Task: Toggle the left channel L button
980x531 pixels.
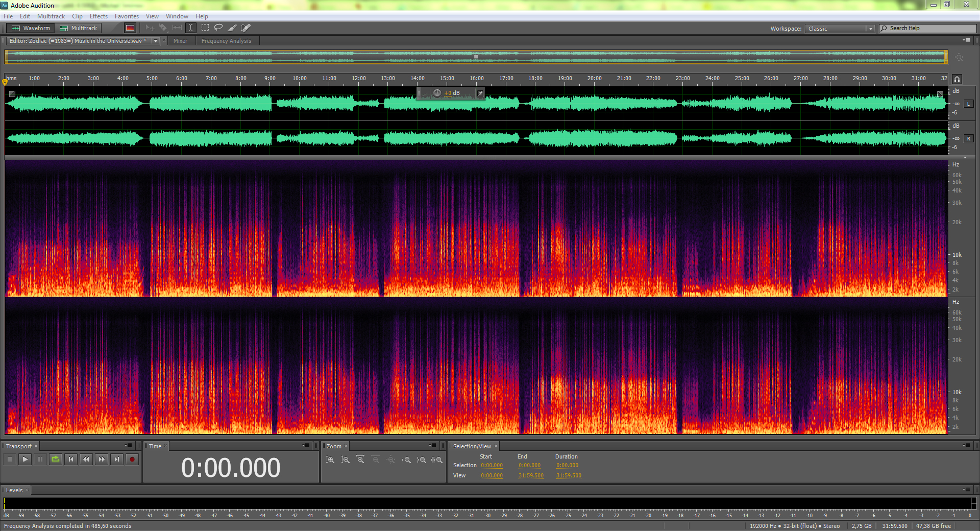Action: tap(968, 104)
